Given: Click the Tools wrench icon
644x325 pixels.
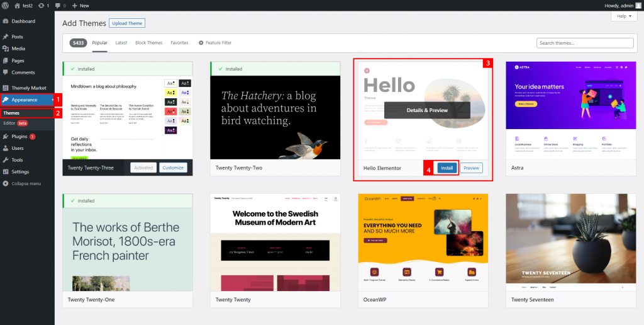Looking at the screenshot, I should click(x=6, y=160).
